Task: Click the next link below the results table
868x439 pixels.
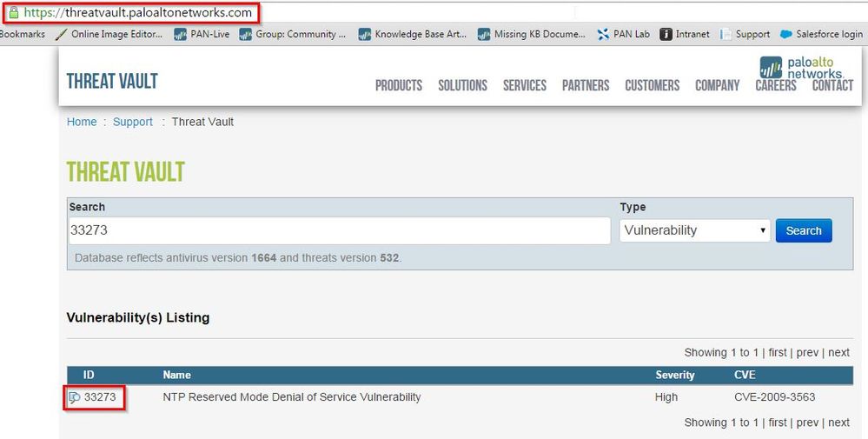Action: point(838,422)
